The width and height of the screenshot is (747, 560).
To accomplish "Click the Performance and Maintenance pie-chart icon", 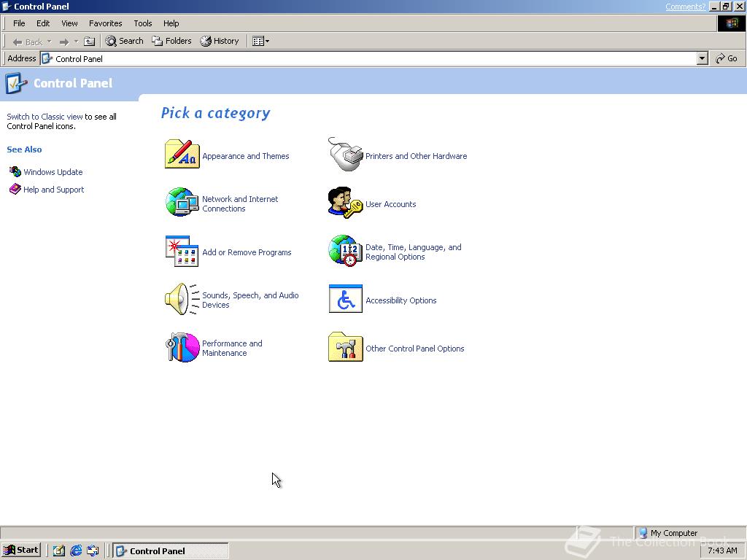I will click(x=182, y=348).
